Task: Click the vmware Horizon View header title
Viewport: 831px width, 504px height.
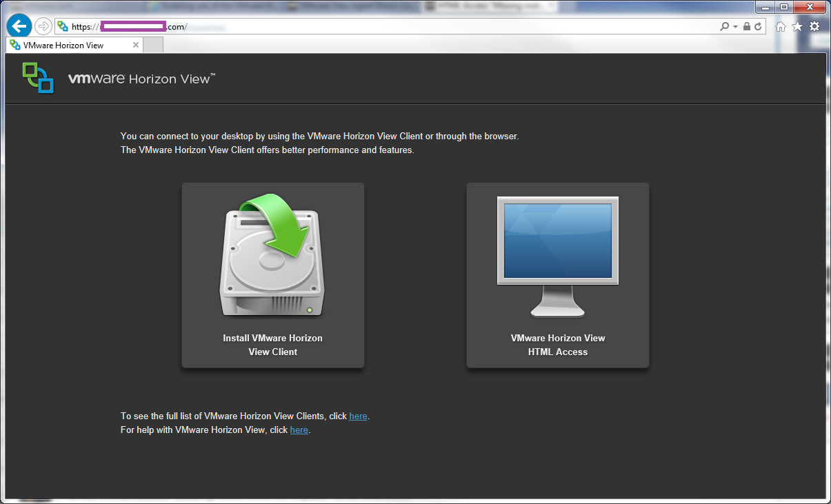Action: [x=142, y=79]
